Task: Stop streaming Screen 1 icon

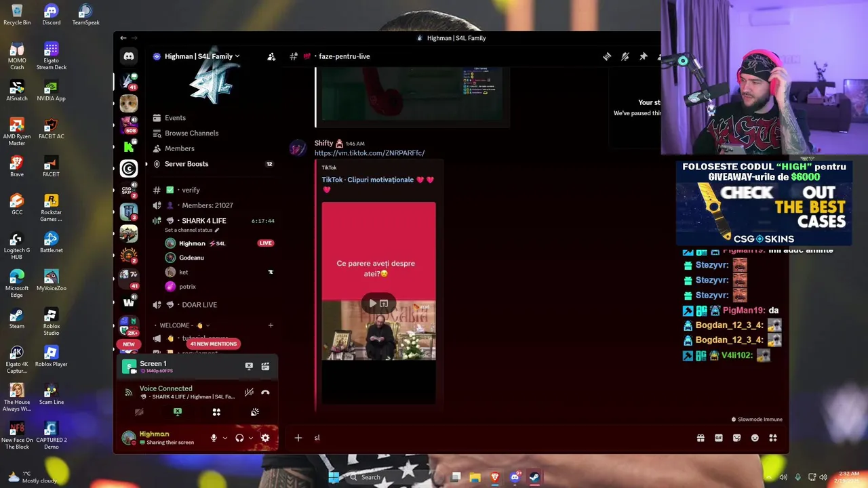Action: [249, 366]
